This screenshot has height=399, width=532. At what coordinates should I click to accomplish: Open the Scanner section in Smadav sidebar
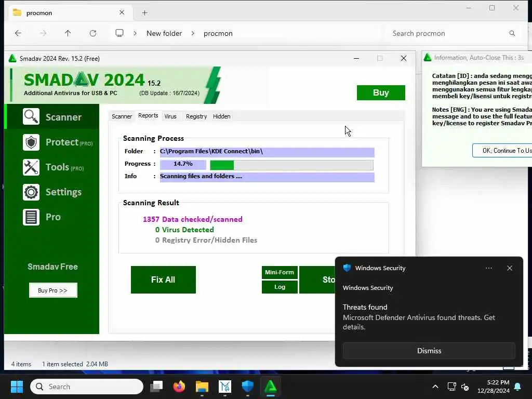52,117
